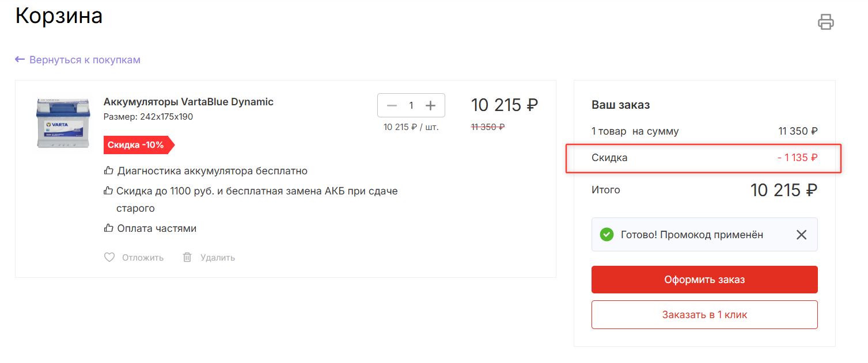Viewport: 868px width, 363px height.
Task: Click the trash icon to delete the item
Action: tap(187, 257)
